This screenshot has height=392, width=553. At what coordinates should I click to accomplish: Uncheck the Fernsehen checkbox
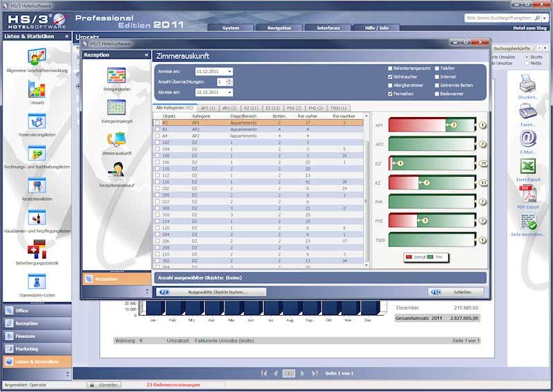390,93
